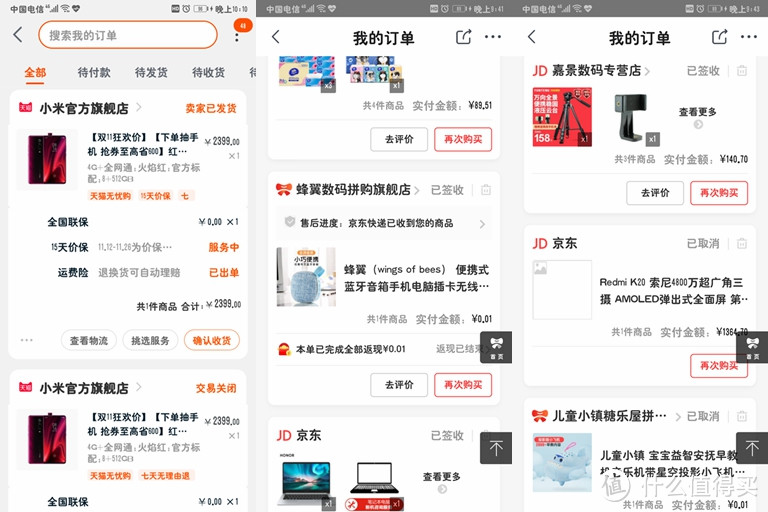
Task: Open three-dot menu in right 我的订单 header
Action: 749,37
